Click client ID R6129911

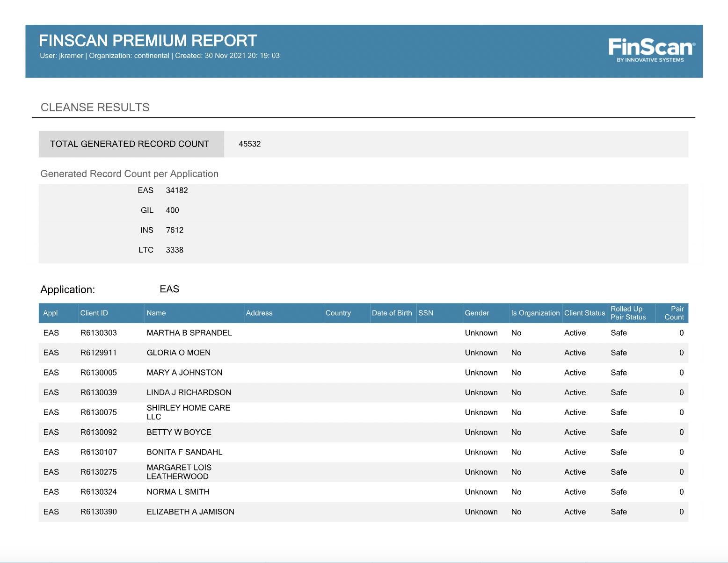pos(99,353)
